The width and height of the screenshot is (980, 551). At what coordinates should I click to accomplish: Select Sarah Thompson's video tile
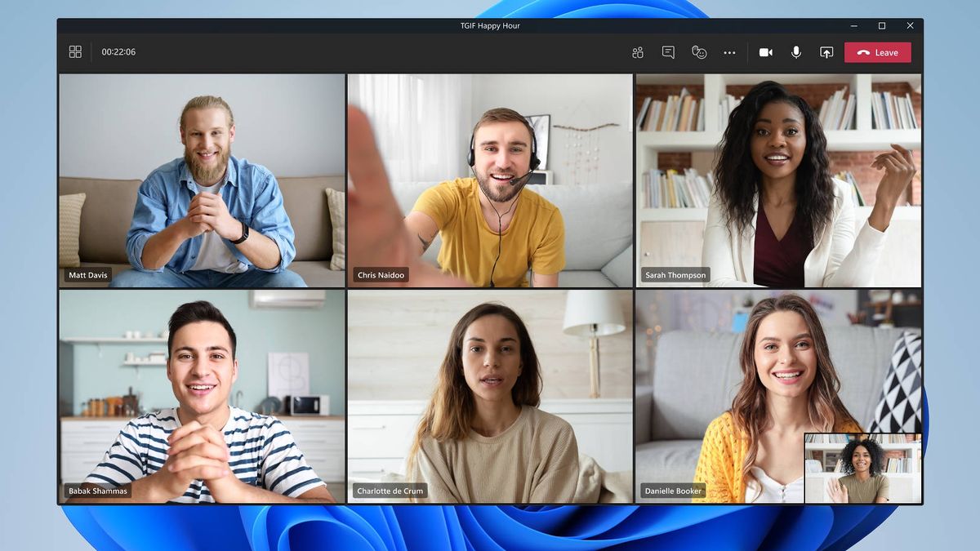[778, 180]
